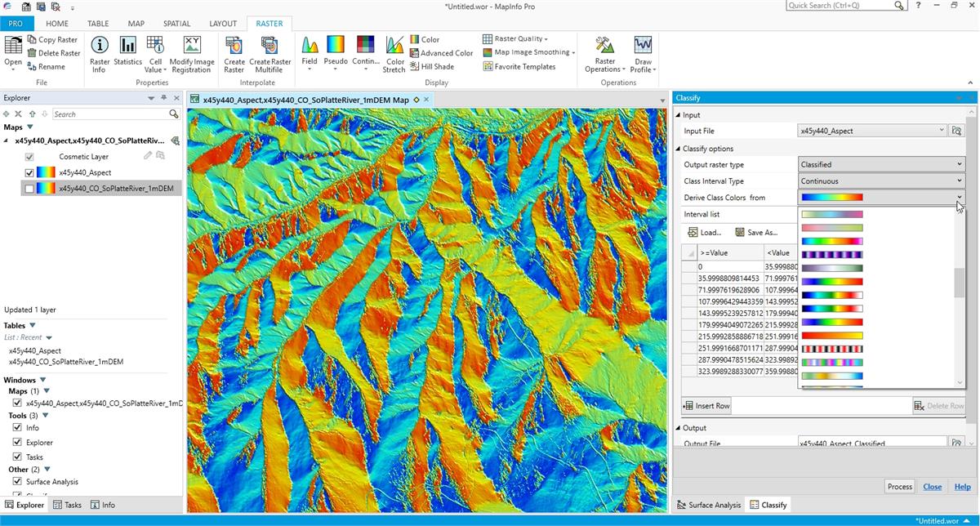Uncheck the map window checkbox under Maps
The width and height of the screenshot is (980, 526).
point(17,403)
